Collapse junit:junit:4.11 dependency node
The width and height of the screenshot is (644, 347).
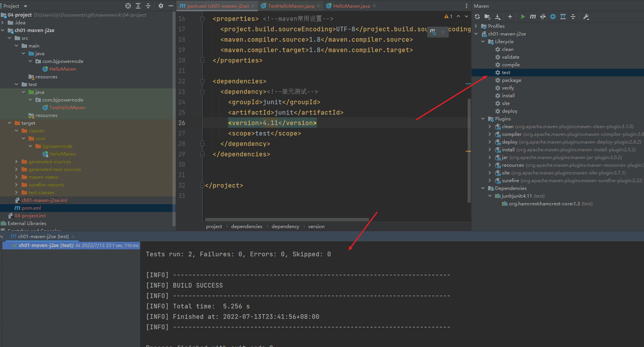[490, 196]
